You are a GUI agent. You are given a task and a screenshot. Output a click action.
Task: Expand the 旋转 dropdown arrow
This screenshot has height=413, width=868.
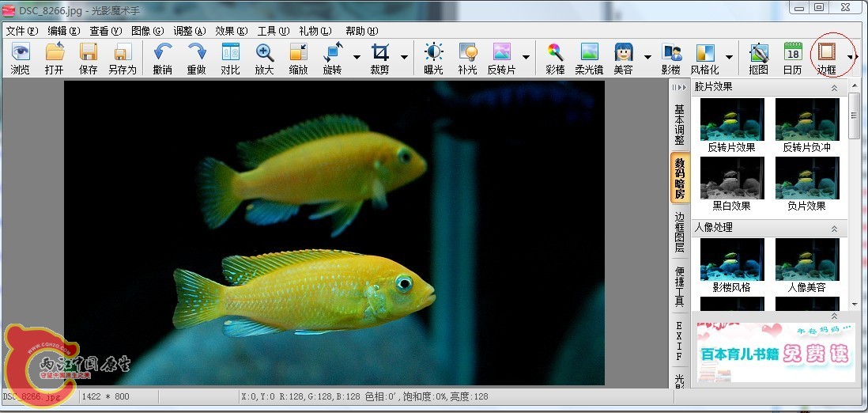tap(357, 57)
